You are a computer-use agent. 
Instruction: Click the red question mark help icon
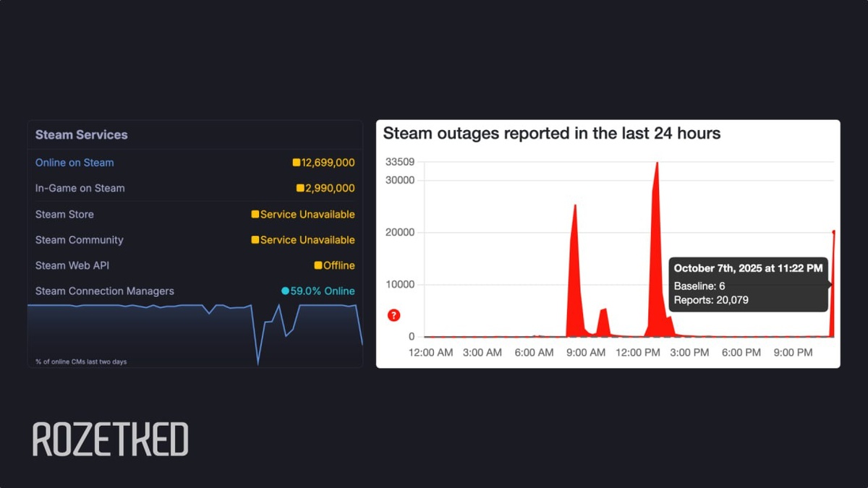(x=393, y=315)
